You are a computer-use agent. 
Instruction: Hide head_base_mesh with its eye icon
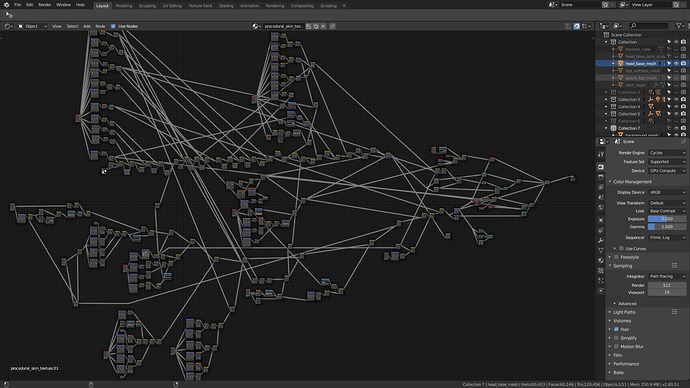[676, 63]
